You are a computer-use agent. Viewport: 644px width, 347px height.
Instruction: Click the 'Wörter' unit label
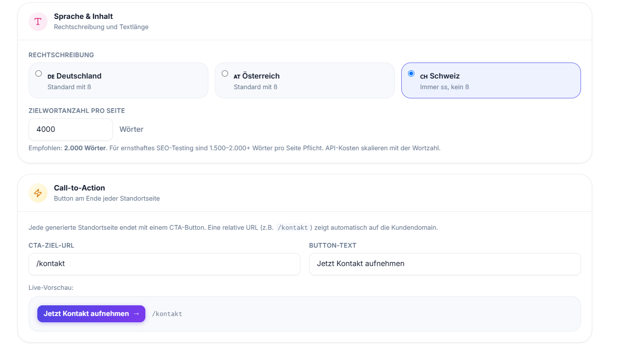(x=131, y=129)
